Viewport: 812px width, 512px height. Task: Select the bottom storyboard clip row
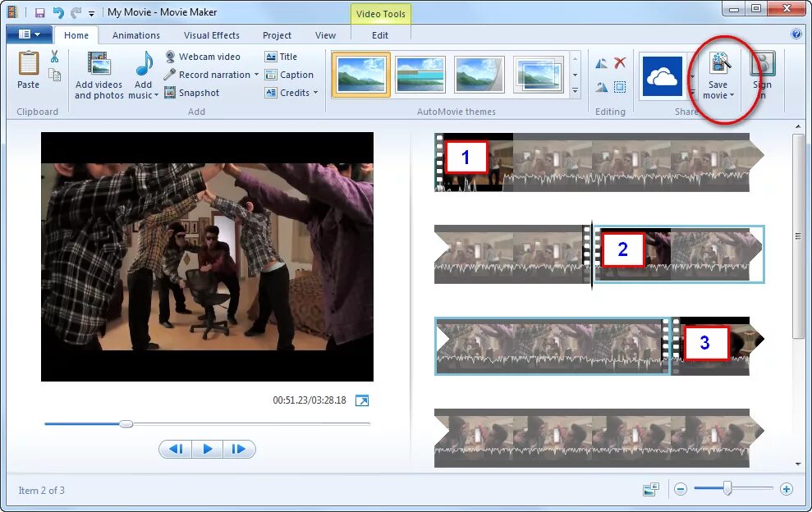(599, 438)
